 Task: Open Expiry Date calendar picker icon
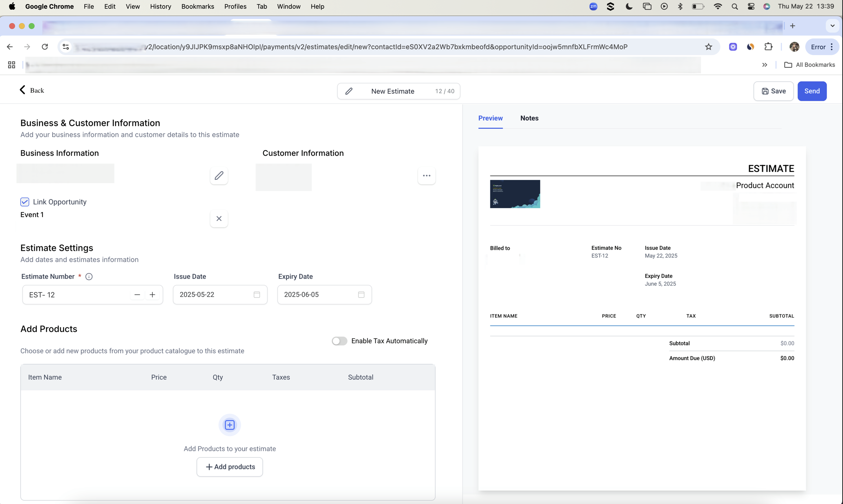click(361, 295)
